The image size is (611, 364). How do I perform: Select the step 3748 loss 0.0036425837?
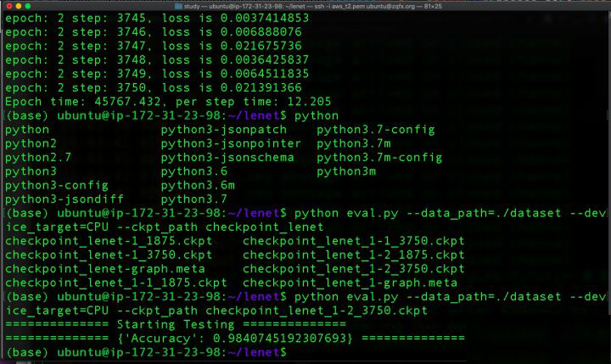click(265, 59)
